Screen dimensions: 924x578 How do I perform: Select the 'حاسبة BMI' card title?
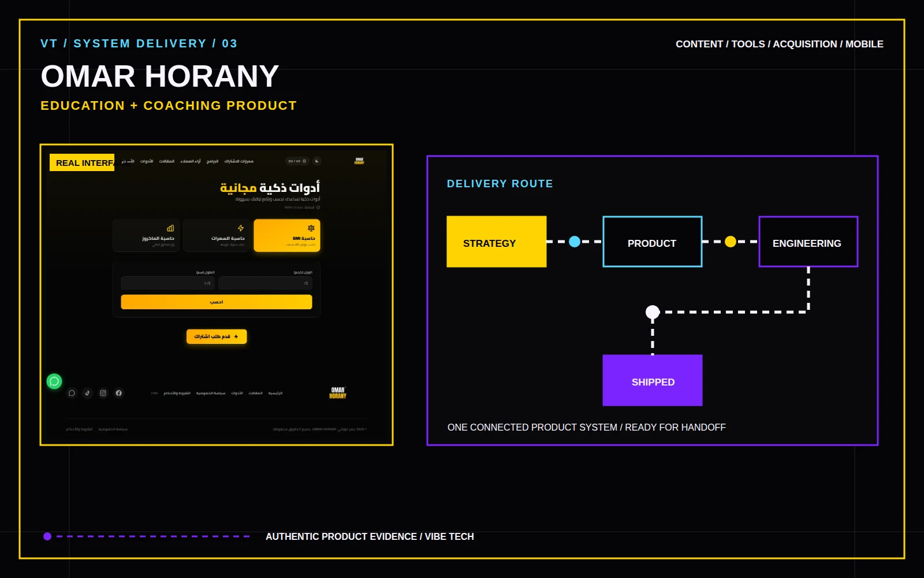tap(304, 238)
